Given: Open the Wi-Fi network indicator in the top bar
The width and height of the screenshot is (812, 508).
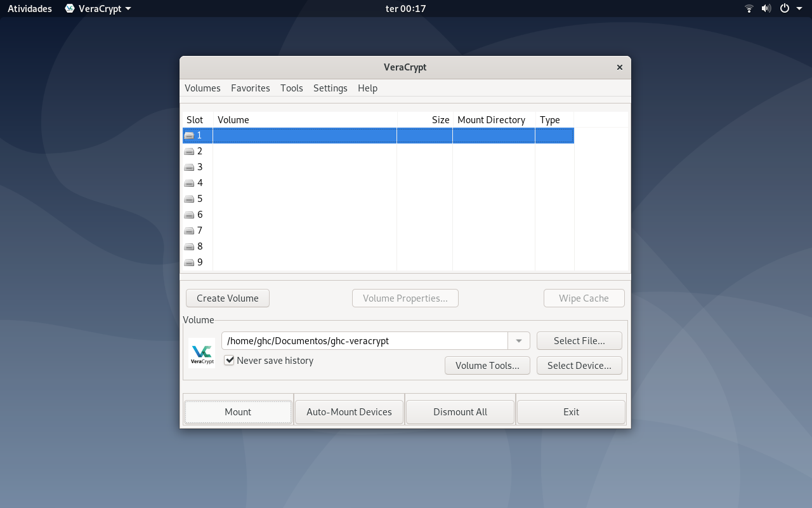Looking at the screenshot, I should (x=749, y=9).
